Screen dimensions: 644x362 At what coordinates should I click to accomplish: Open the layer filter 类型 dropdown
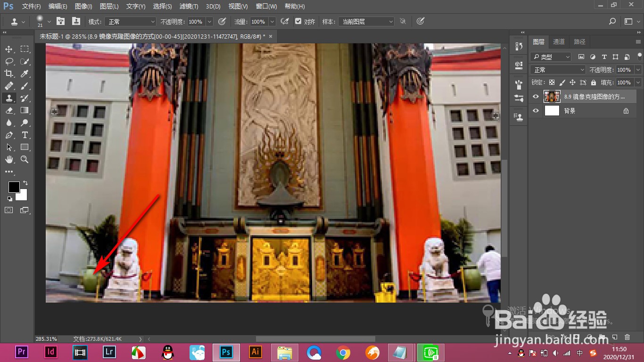coord(551,57)
